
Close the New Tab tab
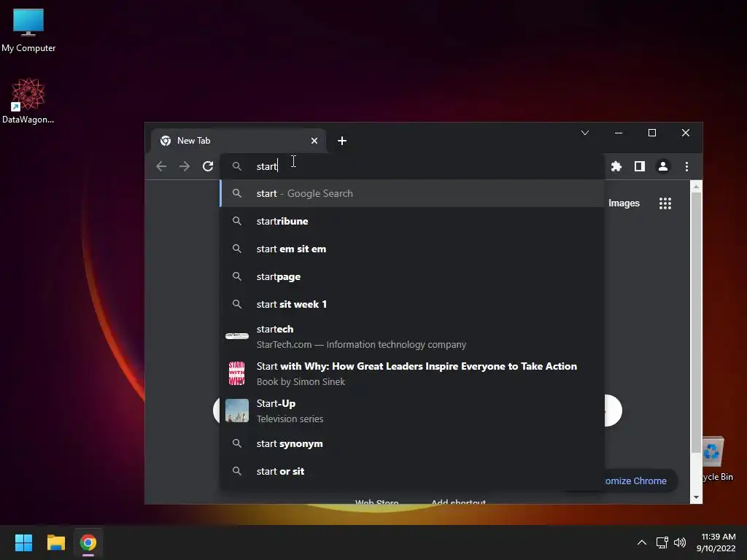pyautogui.click(x=314, y=141)
